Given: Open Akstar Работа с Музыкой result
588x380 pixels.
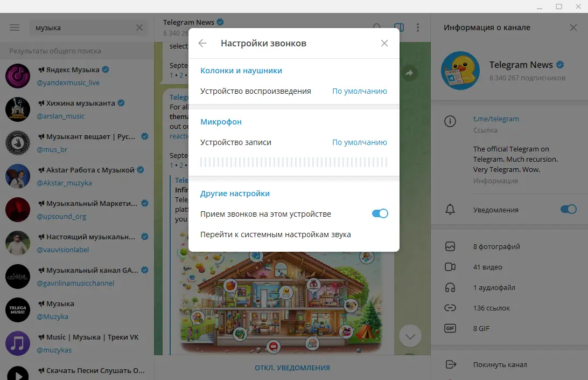Looking at the screenshot, I should pyautogui.click(x=77, y=176).
